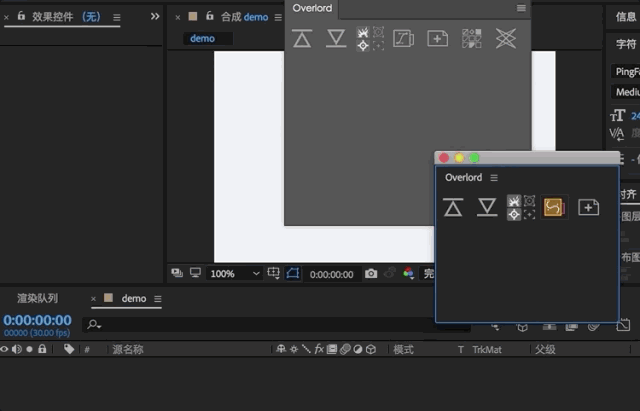This screenshot has width=640, height=411.
Task: Click the italic curve box icon in gray Overlord panel
Action: coord(403,39)
